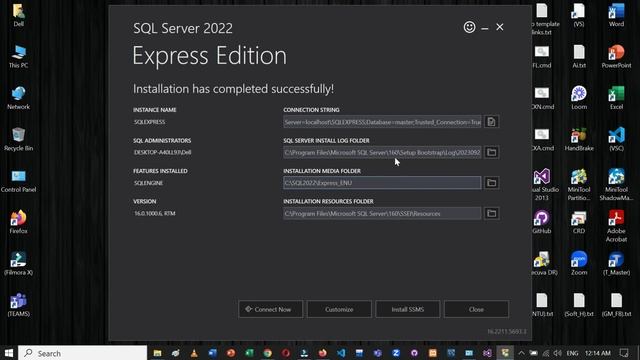Click the ENG language indicator
Viewport: 640px width, 360px height.
click(x=573, y=353)
